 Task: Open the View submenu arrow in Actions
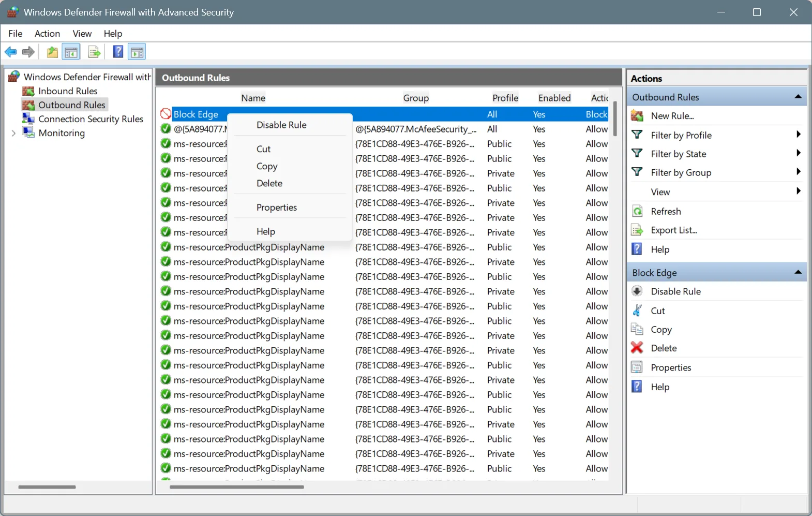pos(799,191)
